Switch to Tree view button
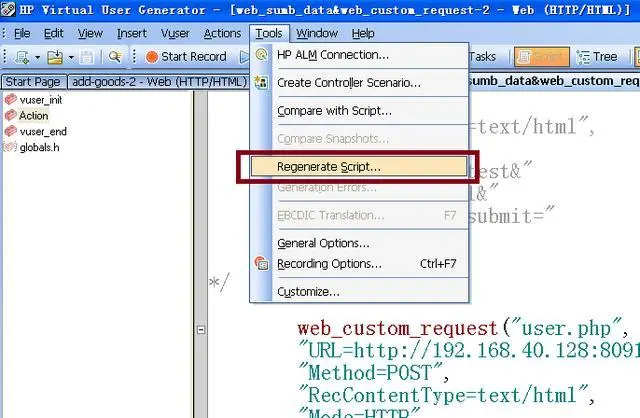Screen dimensions: 640x418 pos(597,57)
